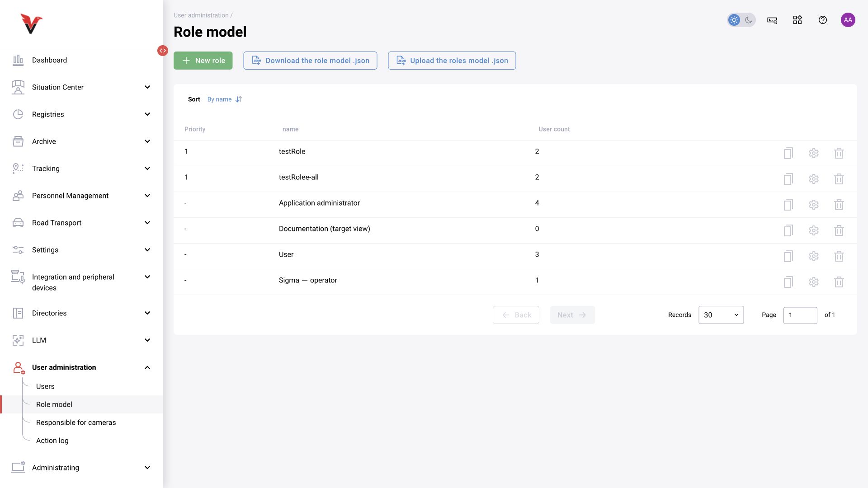
Task: Expand the Situation Center menu
Action: click(x=81, y=87)
